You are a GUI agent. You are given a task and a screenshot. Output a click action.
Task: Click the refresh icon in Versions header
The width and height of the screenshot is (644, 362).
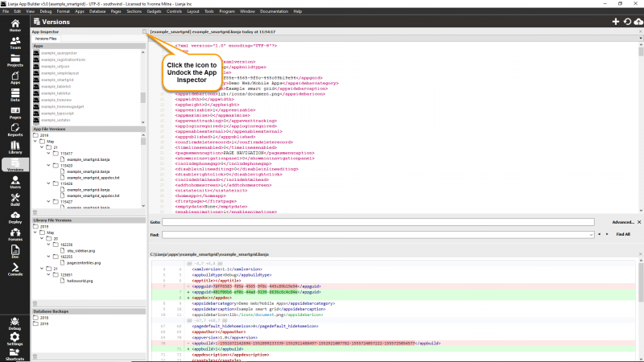click(x=627, y=22)
